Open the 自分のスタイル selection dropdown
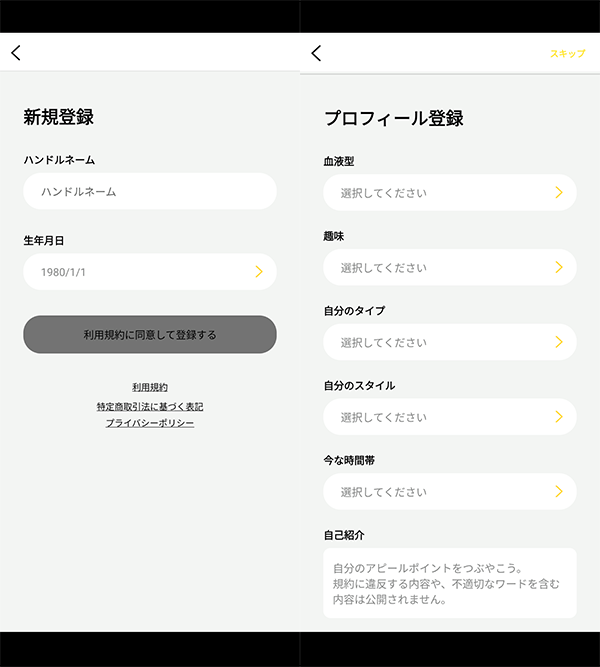 click(x=450, y=416)
